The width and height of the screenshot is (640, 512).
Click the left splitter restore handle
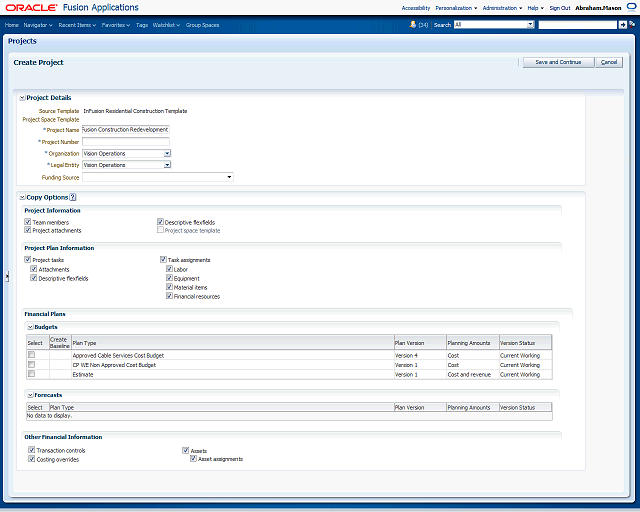click(x=6, y=277)
